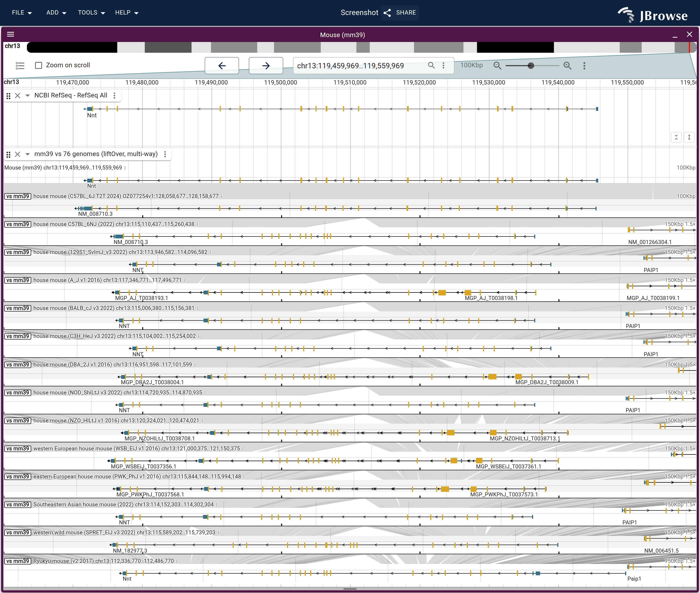
Task: Pan left with the back arrow button
Action: point(222,66)
